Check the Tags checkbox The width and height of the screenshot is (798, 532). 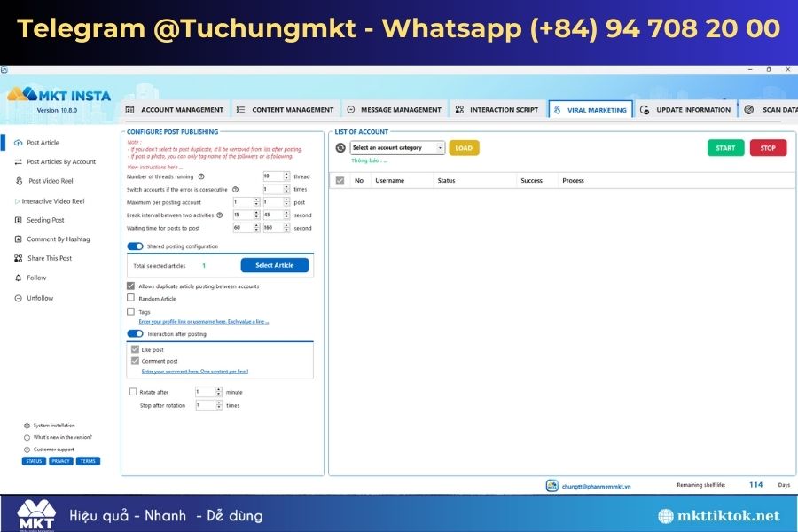(x=131, y=311)
